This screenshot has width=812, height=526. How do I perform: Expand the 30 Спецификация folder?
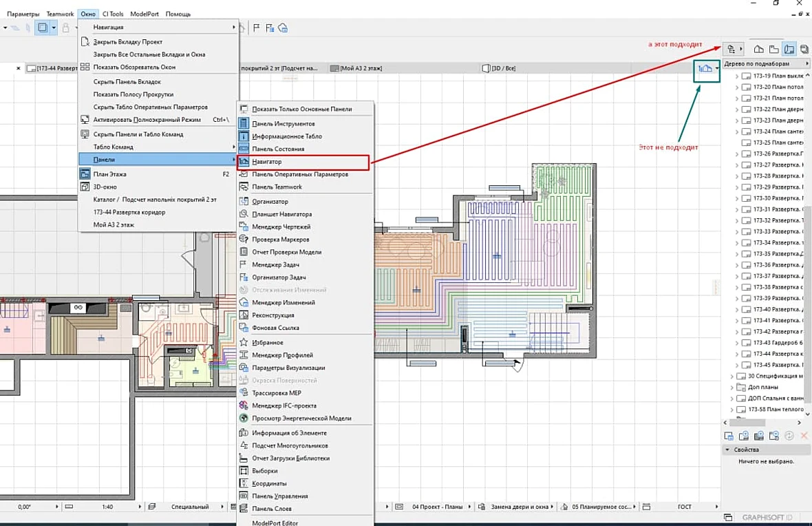click(731, 376)
